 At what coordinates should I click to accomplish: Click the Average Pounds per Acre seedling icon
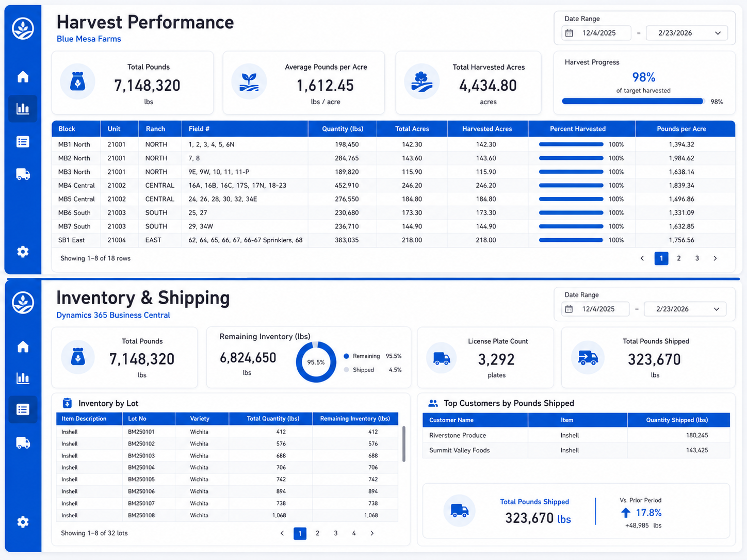249,81
